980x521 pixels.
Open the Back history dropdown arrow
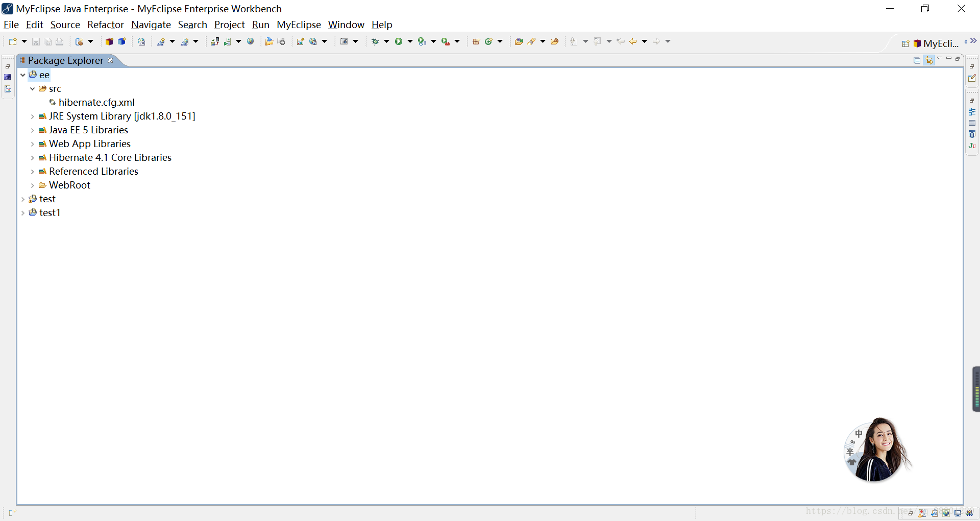(645, 41)
